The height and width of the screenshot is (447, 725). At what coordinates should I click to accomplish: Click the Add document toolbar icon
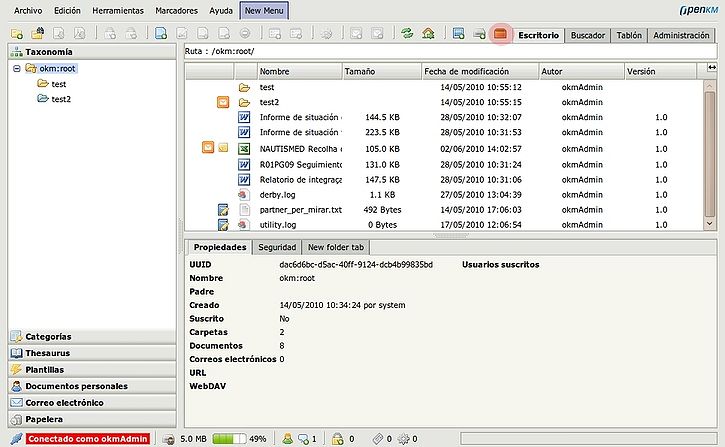(x=160, y=33)
